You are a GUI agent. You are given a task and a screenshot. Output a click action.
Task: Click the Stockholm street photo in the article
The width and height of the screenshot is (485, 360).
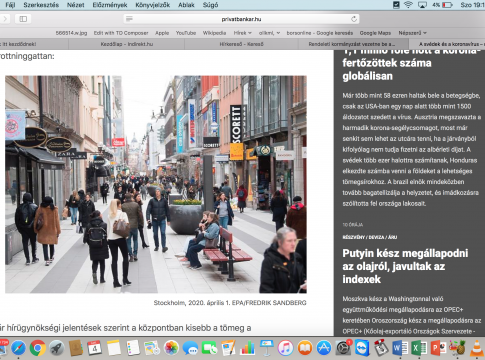click(x=156, y=184)
